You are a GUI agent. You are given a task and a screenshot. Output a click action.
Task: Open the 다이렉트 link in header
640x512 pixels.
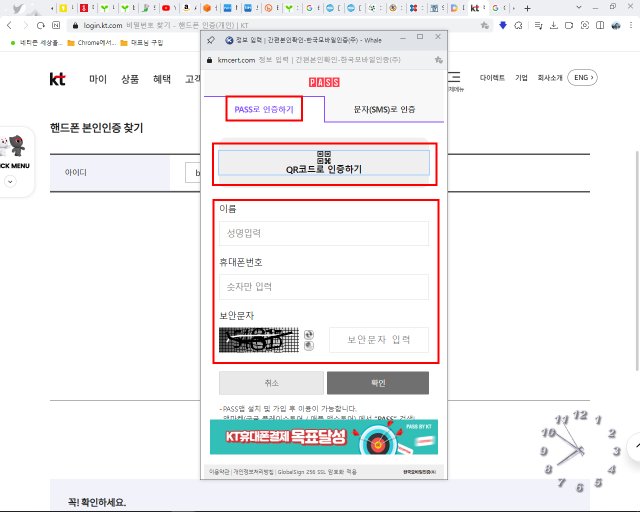[x=492, y=78]
